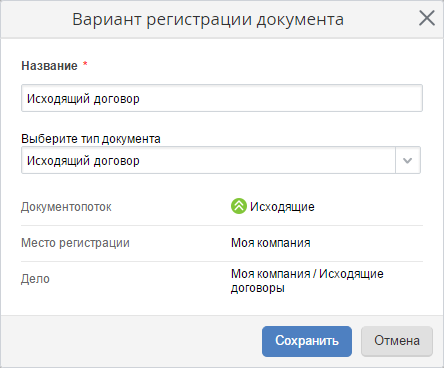444x368 pixels.
Task: Click the Вариант регистрации документа dialog title
Action: click(x=208, y=19)
